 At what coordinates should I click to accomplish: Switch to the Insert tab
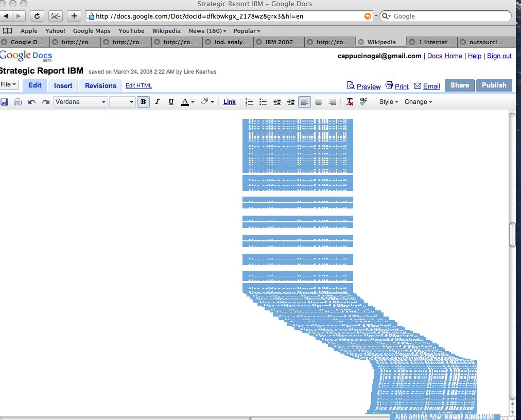tap(63, 86)
